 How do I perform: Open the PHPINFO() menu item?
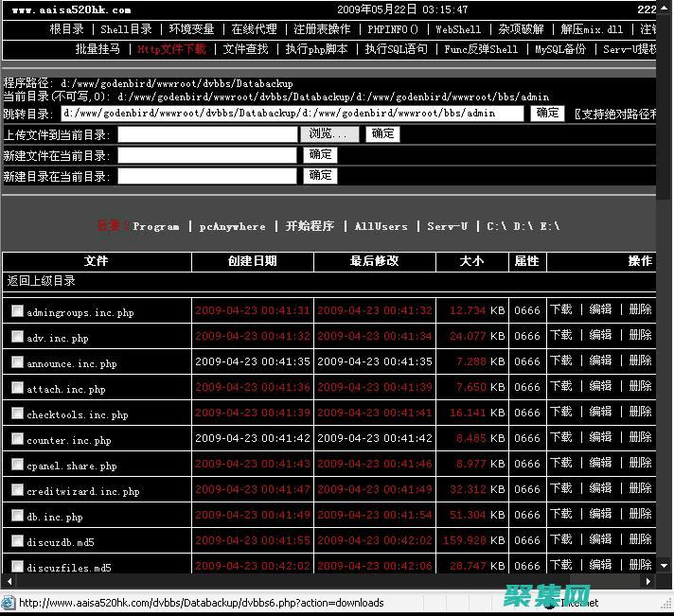tap(393, 29)
